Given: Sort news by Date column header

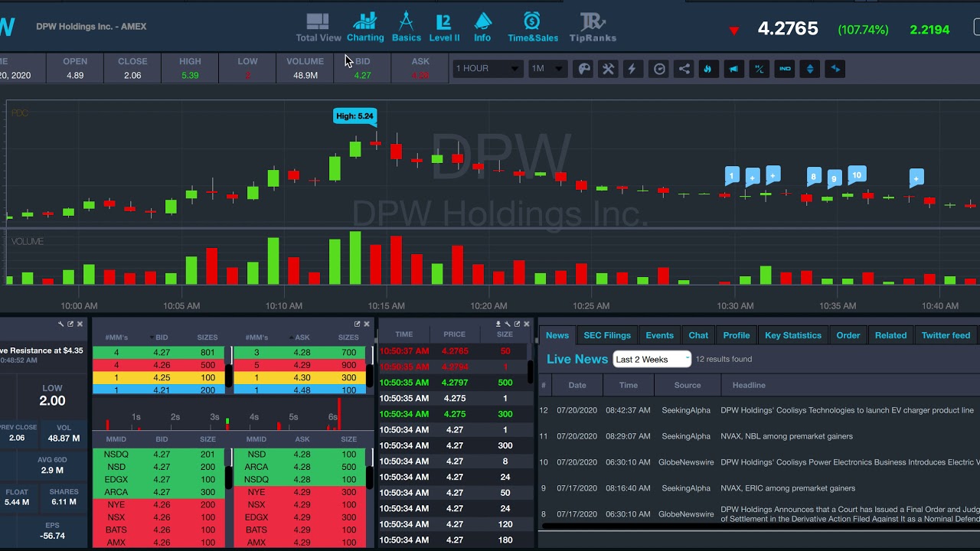Looking at the screenshot, I should tap(577, 385).
